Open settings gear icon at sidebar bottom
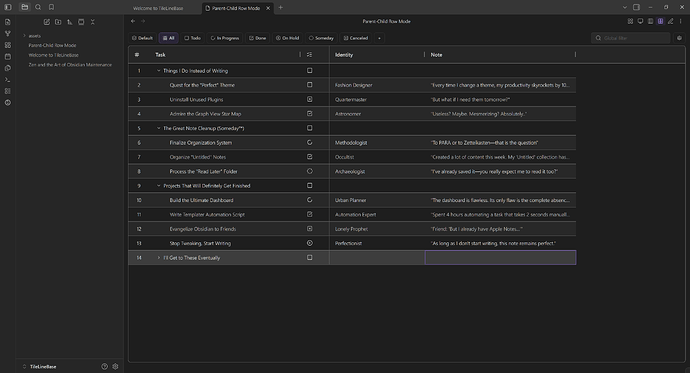Screen dimensions: 690x373 point(115,366)
